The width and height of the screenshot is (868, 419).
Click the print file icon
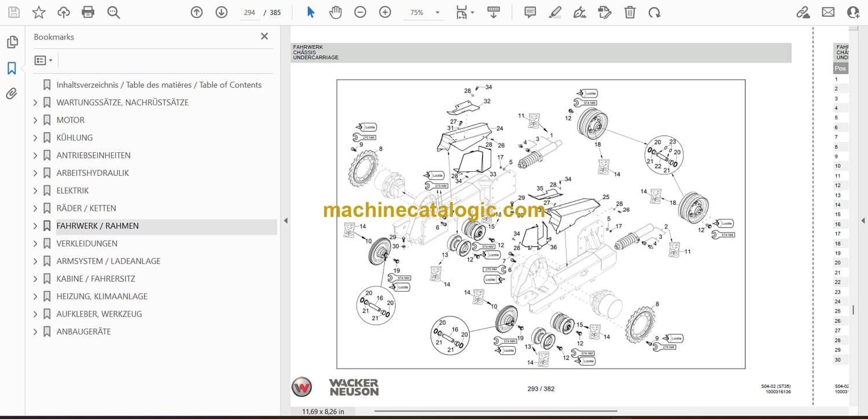88,12
